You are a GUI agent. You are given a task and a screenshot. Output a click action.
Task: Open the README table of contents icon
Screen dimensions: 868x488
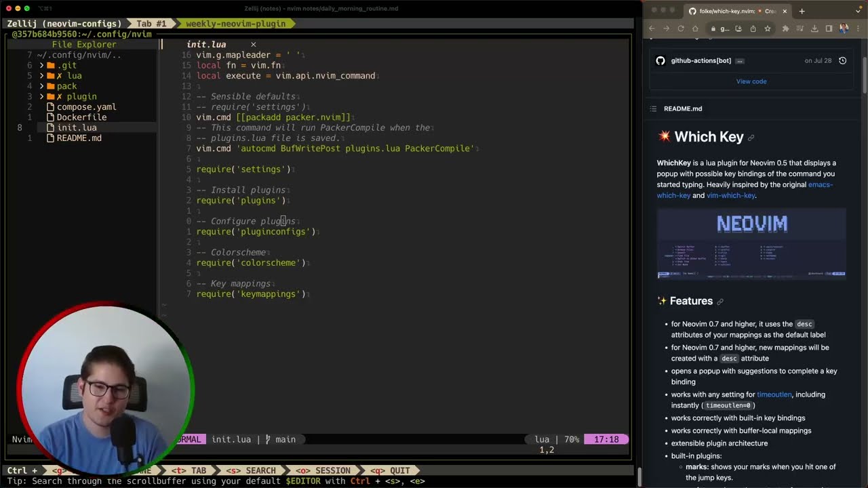(653, 108)
